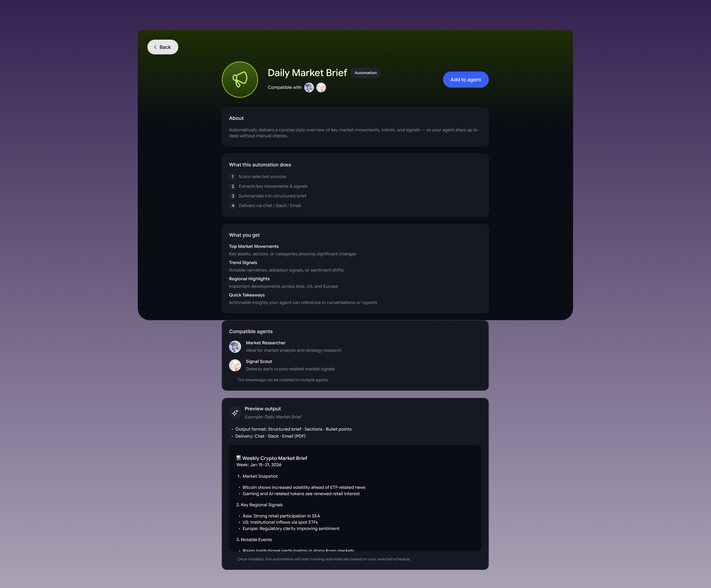Click 'Delivers via chat / Slack / Email' text
The width and height of the screenshot is (711, 588).
[270, 206]
